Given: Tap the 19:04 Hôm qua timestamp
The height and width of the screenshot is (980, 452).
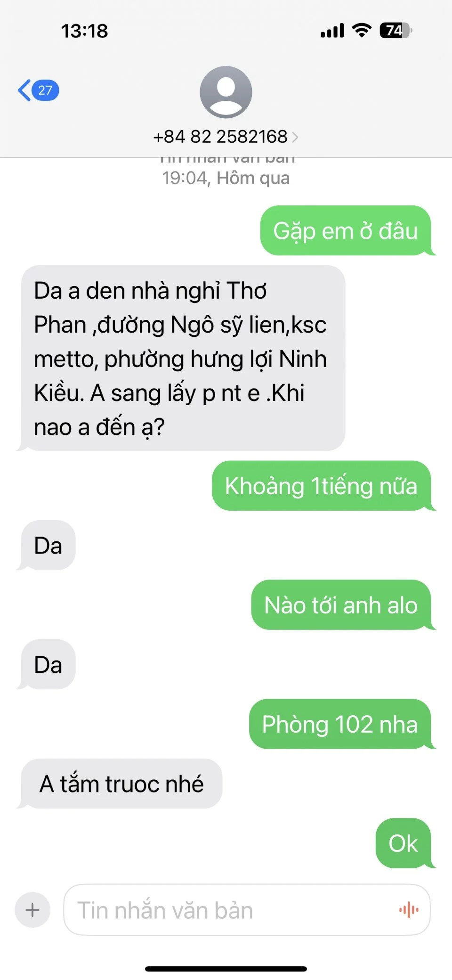Looking at the screenshot, I should [x=226, y=178].
